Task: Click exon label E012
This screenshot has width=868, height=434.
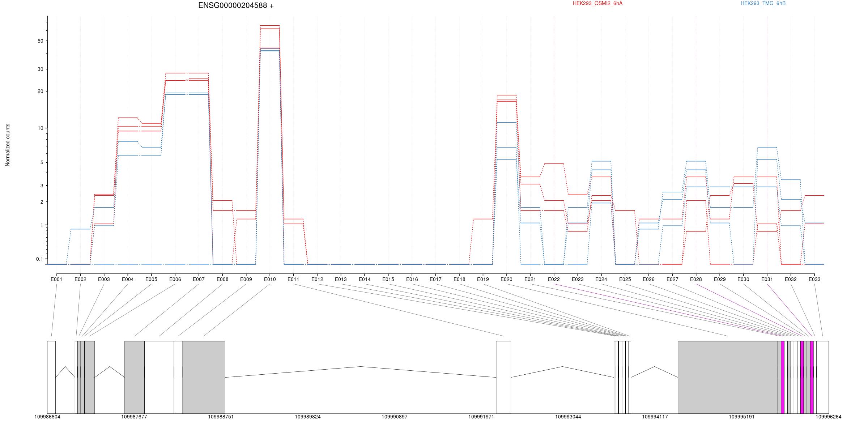Action: (317, 279)
